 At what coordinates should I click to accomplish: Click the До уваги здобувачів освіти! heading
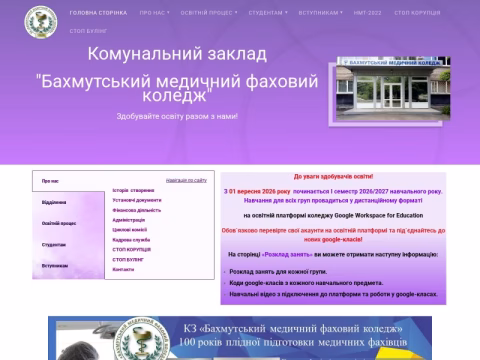pos(333,176)
